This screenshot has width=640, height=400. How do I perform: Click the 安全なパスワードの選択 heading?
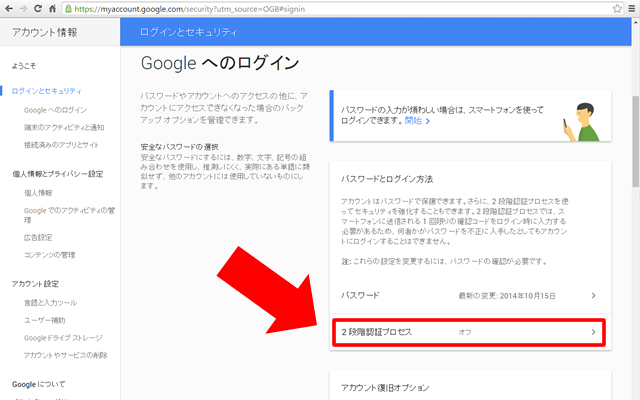tap(179, 147)
